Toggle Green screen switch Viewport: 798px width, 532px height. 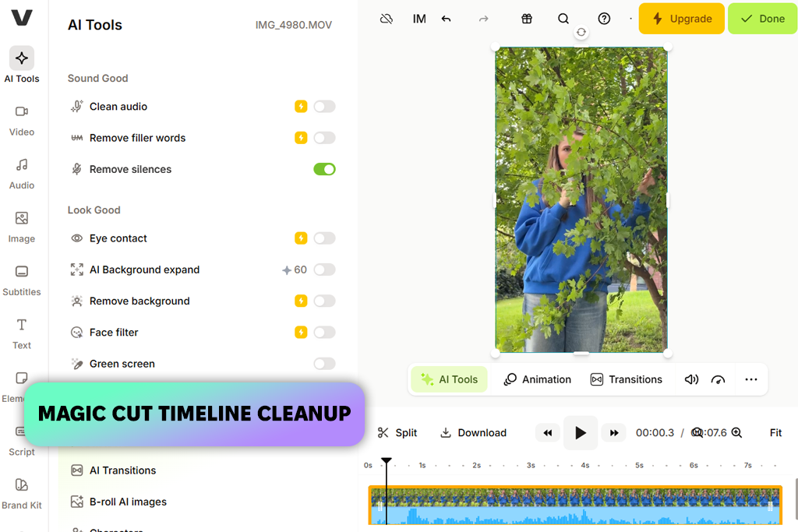pos(324,364)
